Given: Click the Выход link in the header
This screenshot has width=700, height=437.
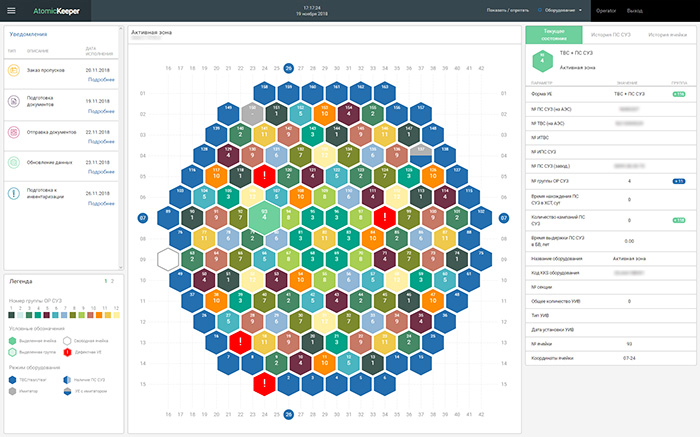Looking at the screenshot, I should click(x=634, y=10).
